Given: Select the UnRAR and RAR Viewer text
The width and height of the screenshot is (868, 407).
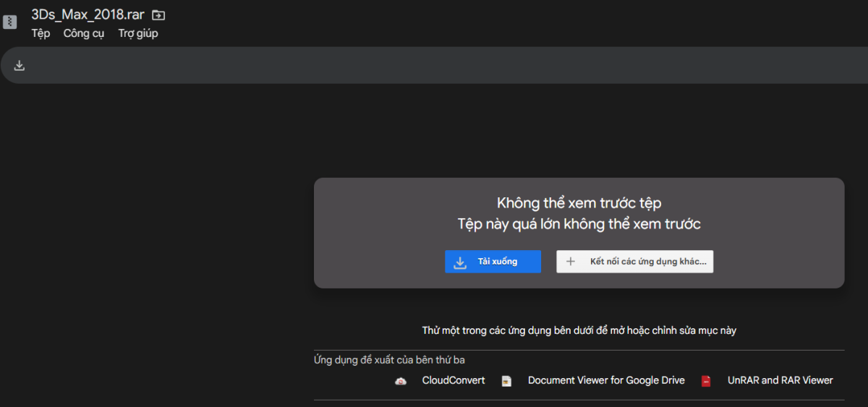Looking at the screenshot, I should [x=780, y=380].
